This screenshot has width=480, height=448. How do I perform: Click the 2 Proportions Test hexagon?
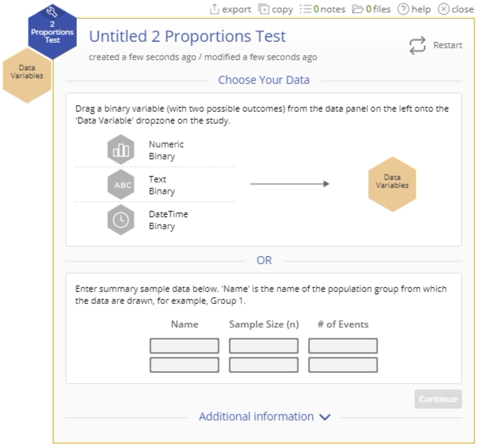tap(52, 32)
